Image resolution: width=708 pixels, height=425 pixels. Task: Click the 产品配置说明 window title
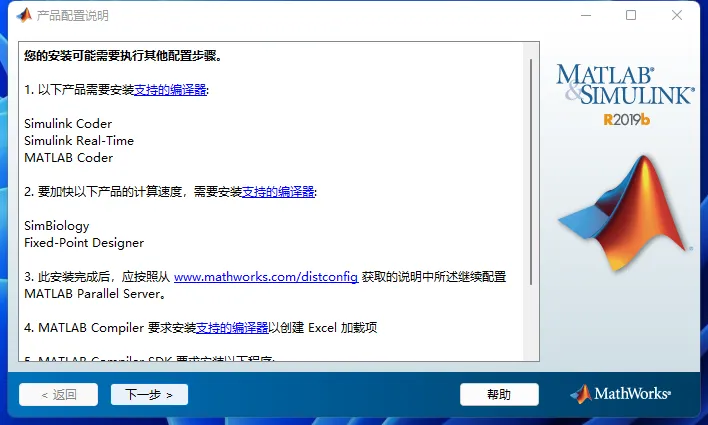73,16
